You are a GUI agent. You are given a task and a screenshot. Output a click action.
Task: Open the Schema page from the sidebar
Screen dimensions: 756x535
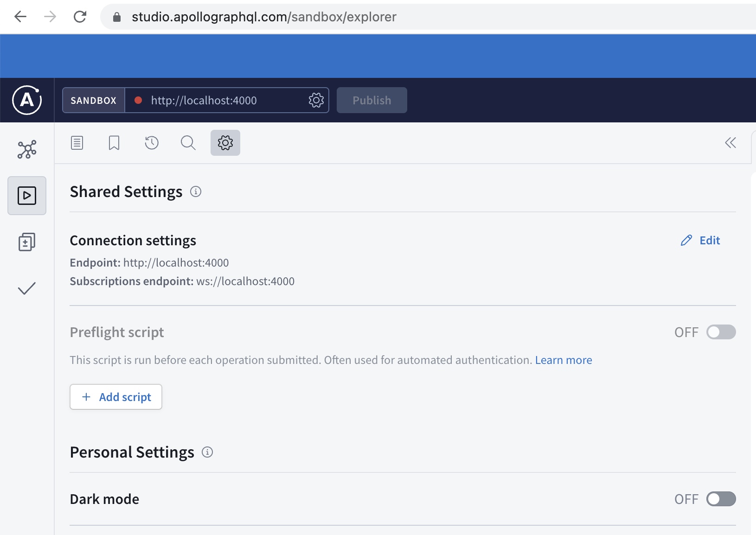tap(26, 149)
